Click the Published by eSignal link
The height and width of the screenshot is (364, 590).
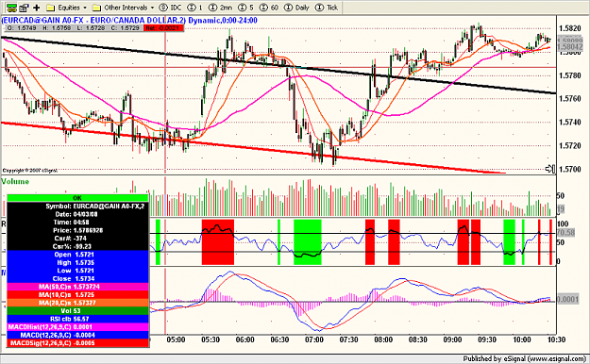(524, 358)
